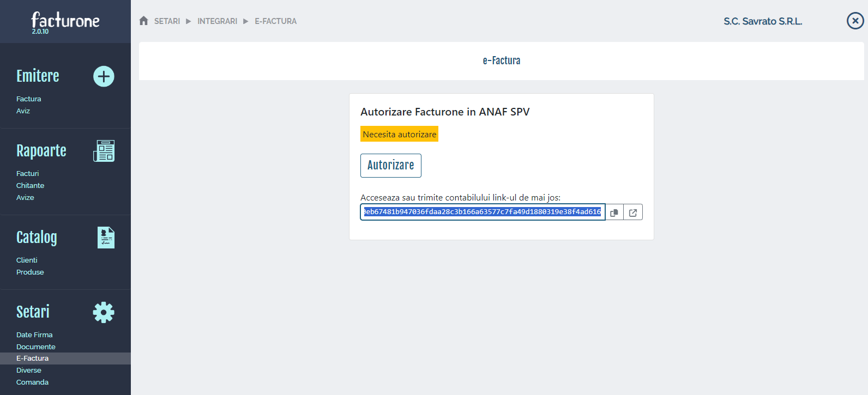This screenshot has width=868, height=395.
Task: Open Date Firma settings
Action: click(34, 335)
